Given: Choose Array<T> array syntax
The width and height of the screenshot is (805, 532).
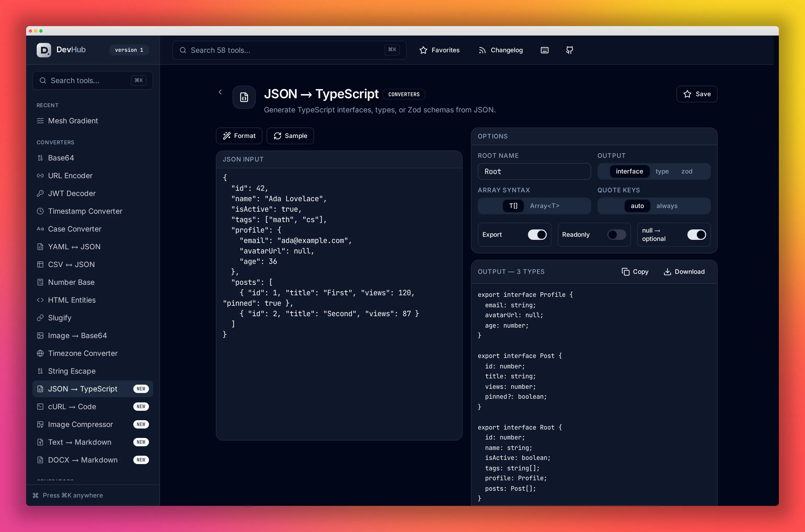Looking at the screenshot, I should [544, 206].
